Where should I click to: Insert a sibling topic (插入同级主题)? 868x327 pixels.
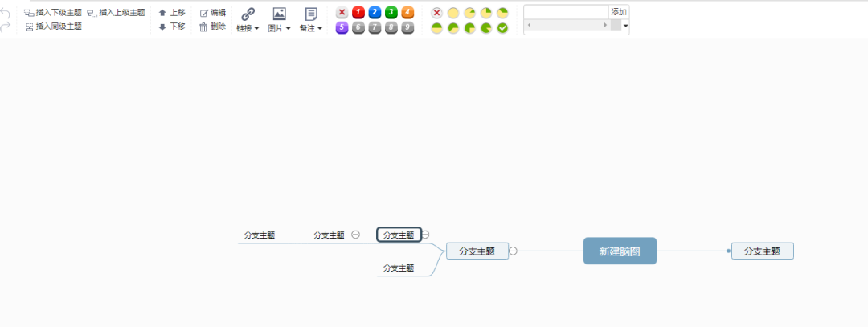(53, 26)
